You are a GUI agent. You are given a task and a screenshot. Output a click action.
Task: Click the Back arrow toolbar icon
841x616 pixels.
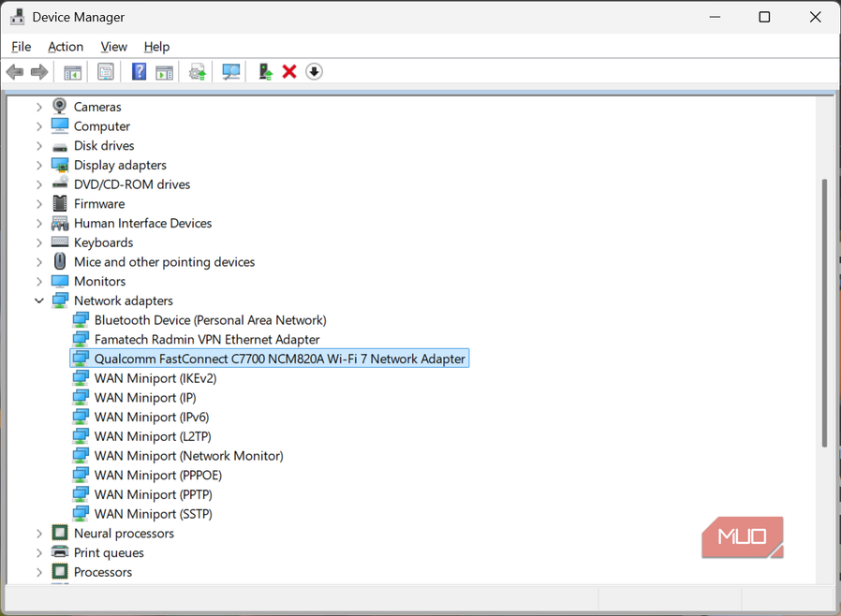tap(15, 72)
